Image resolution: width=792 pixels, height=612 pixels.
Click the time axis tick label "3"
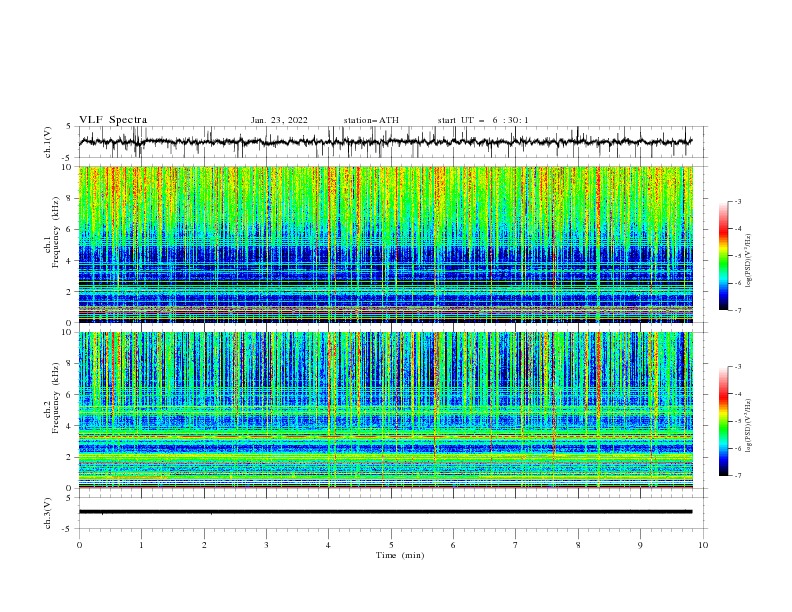pos(266,545)
